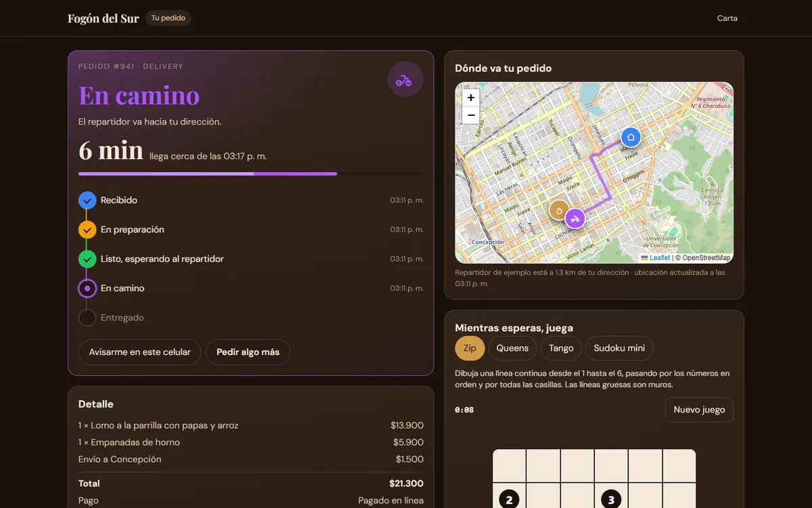
Task: Click the Listo, esperando al repartidor step
Action: (162, 259)
